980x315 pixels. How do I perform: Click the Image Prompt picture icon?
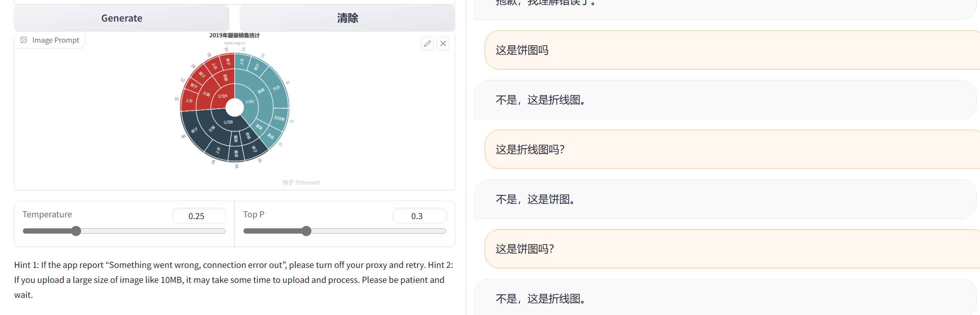coord(24,40)
